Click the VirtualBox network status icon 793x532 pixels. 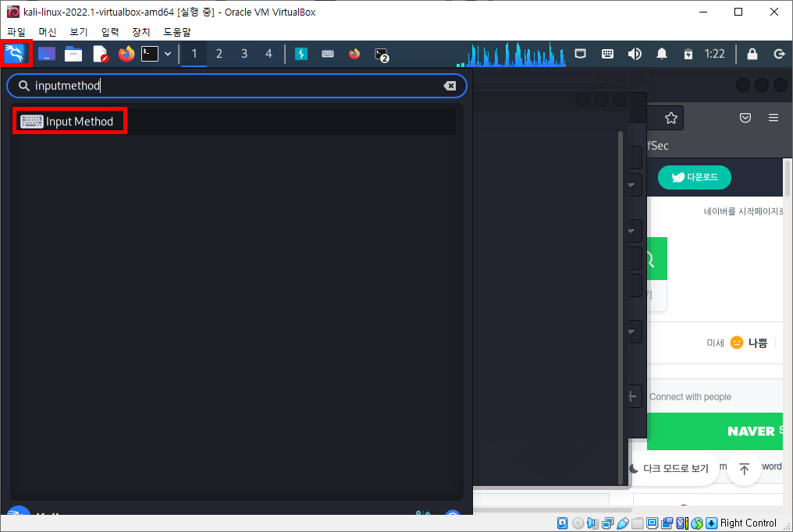[607, 523]
